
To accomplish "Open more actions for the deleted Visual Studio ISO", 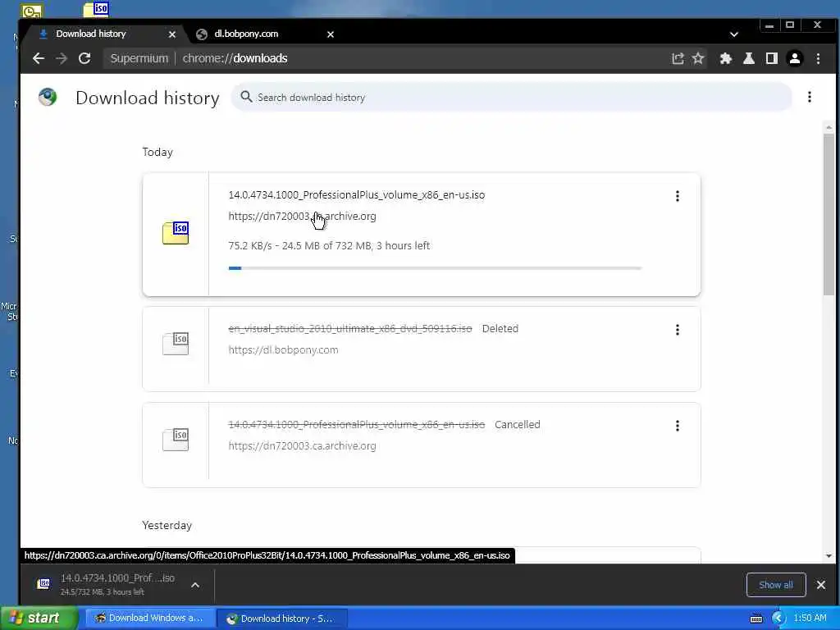I will 677,330.
